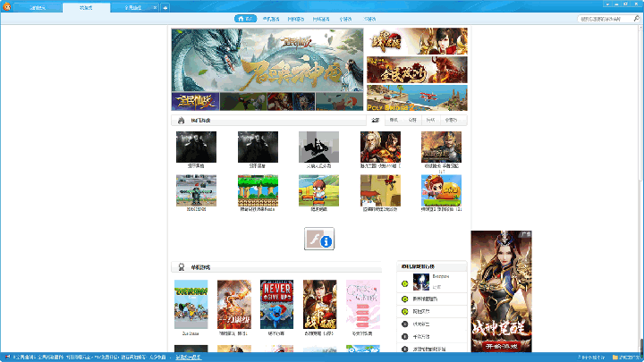Viewport: 644px width, 362px height.
Task: Click the ad label corner tag
Action: point(526,234)
